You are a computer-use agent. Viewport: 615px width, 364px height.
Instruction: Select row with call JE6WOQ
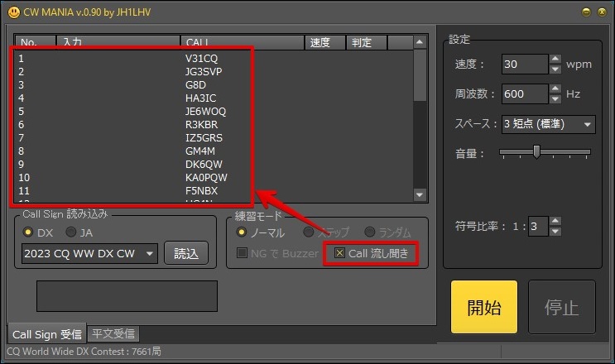coord(214,112)
